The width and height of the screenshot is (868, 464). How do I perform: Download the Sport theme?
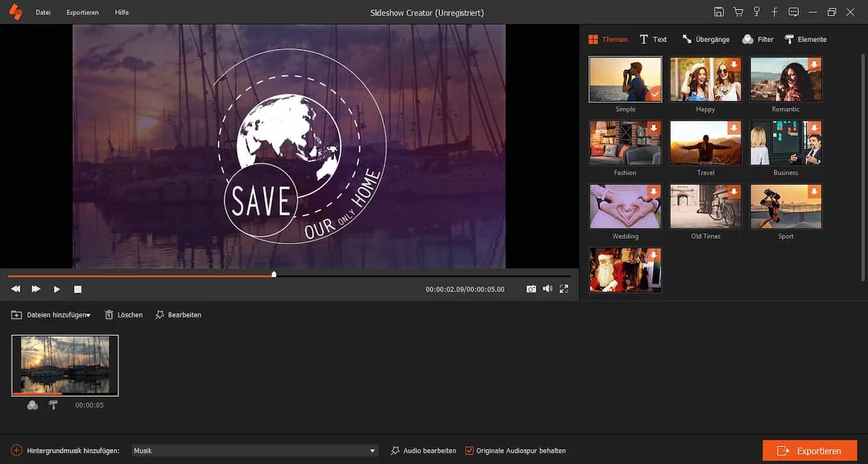coord(815,192)
